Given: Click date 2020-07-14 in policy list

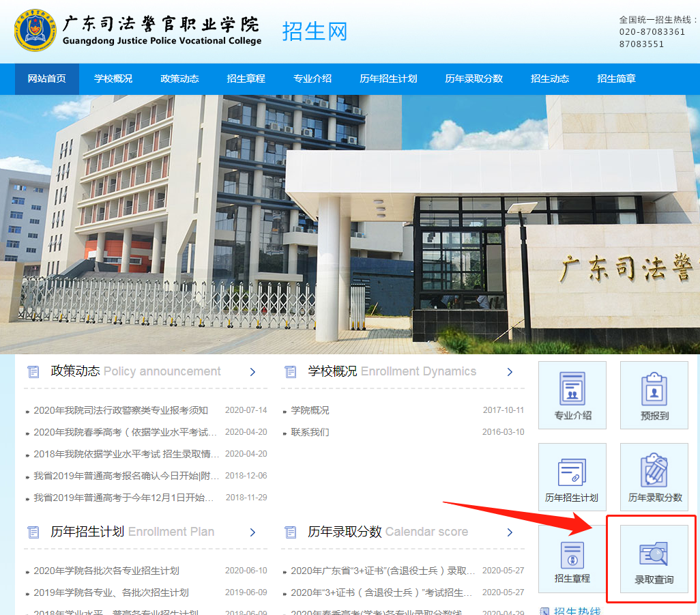Looking at the screenshot, I should pos(246,410).
